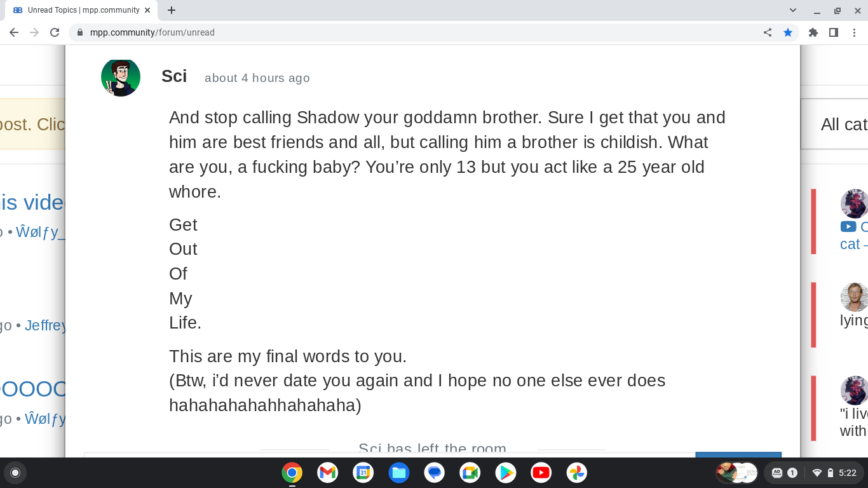Viewport: 868px width, 488px height.
Task: Open Gmail from the shelf
Action: (x=327, y=473)
